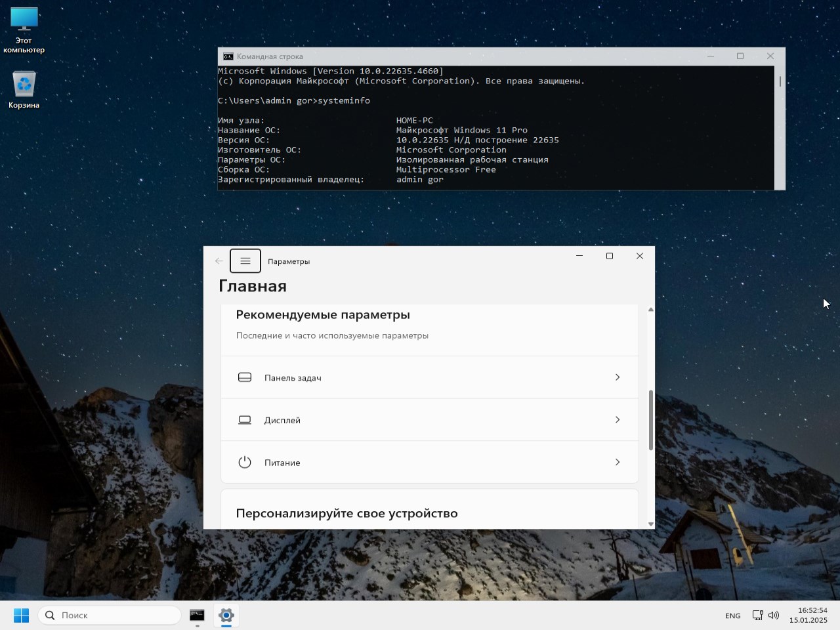
Task: Open the network tray icon
Action: click(757, 616)
